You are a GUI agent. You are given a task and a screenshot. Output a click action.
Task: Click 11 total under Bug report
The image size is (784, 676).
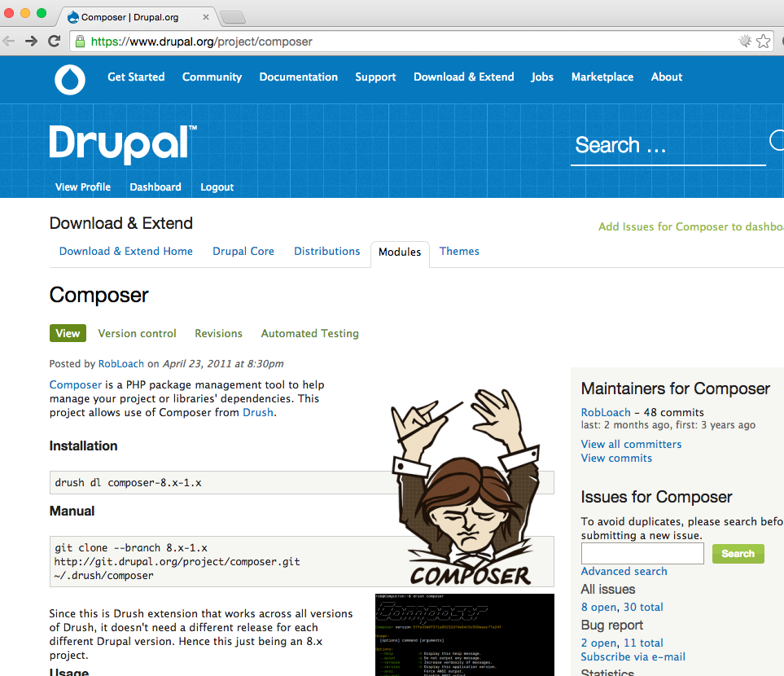[643, 643]
